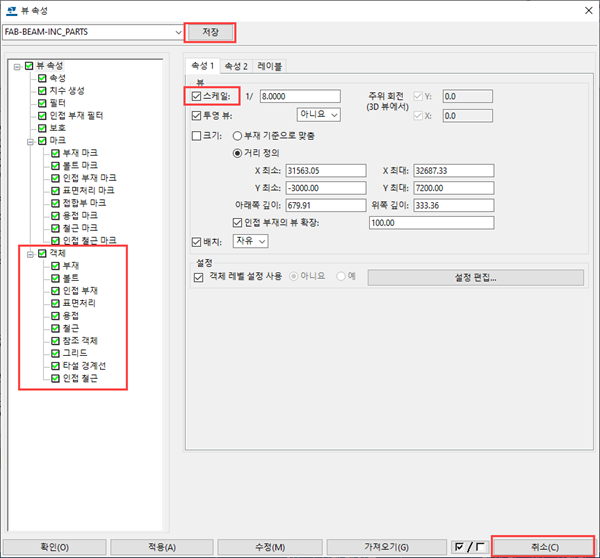Open the FAB-BEAM-INC_PARTS settings dropdown
This screenshot has height=558, width=600.
coord(174,32)
